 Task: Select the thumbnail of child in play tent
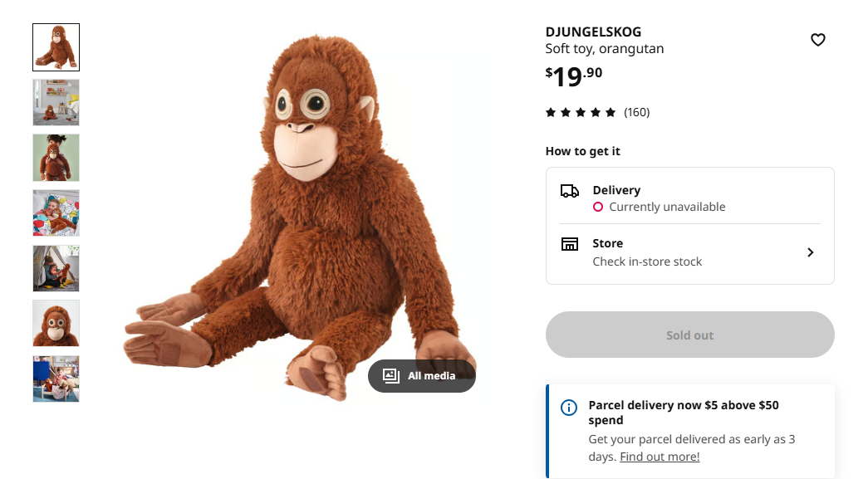[x=56, y=268]
